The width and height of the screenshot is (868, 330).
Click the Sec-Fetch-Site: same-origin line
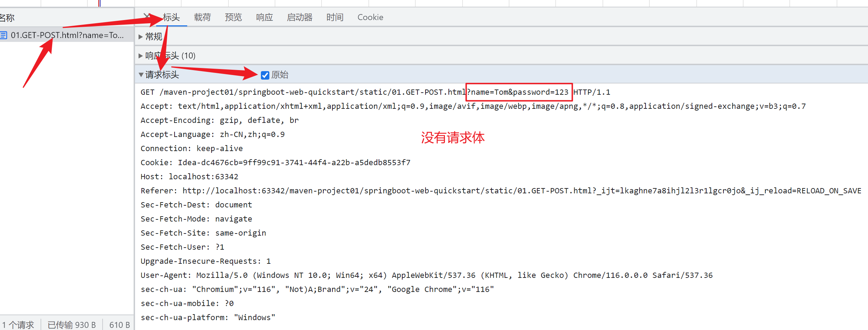(x=203, y=233)
